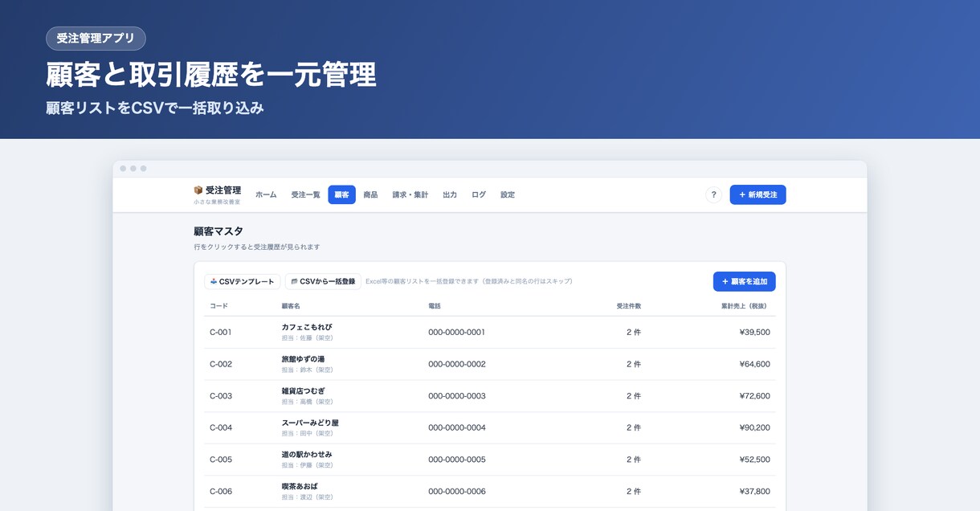
Task: Open customer row C-006
Action: [x=489, y=491]
